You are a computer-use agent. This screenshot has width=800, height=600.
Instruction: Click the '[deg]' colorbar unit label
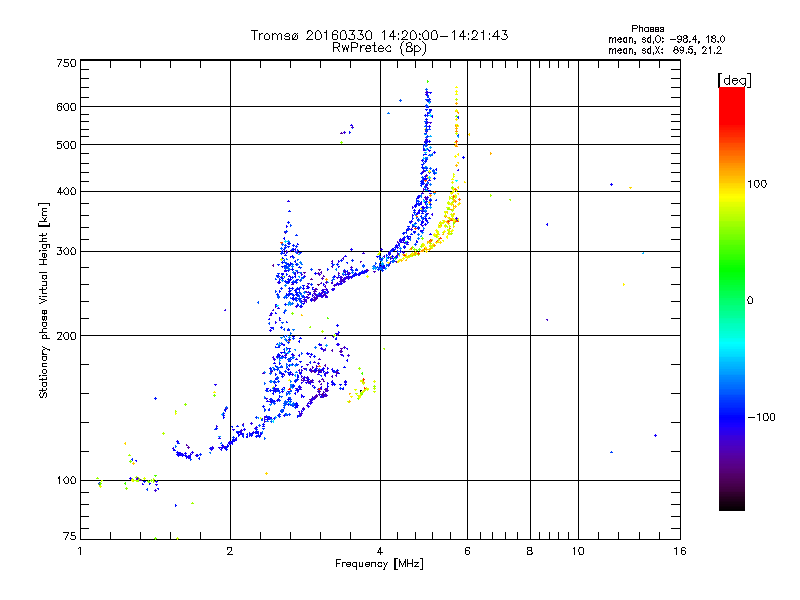(734, 80)
